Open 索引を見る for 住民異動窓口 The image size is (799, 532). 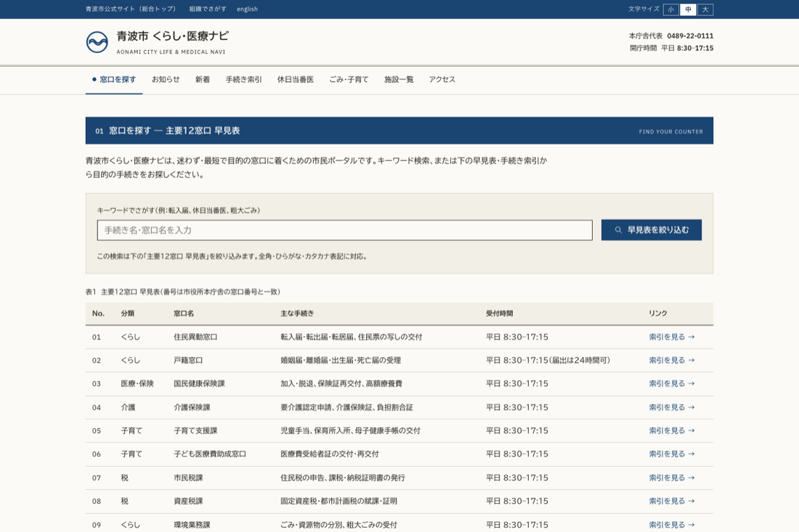click(672, 337)
